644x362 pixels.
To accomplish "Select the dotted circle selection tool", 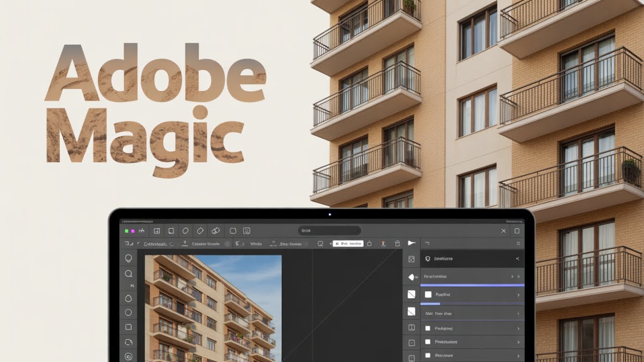I will tap(128, 299).
